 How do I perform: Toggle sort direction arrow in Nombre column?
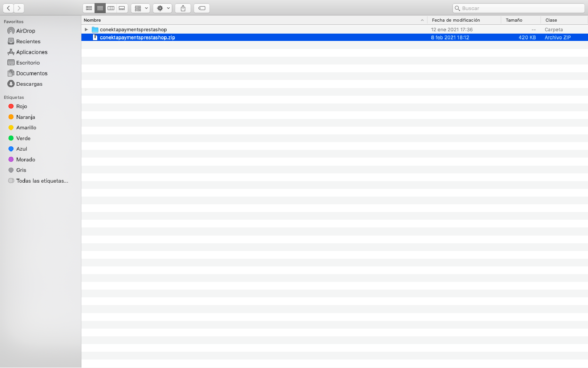tap(422, 20)
